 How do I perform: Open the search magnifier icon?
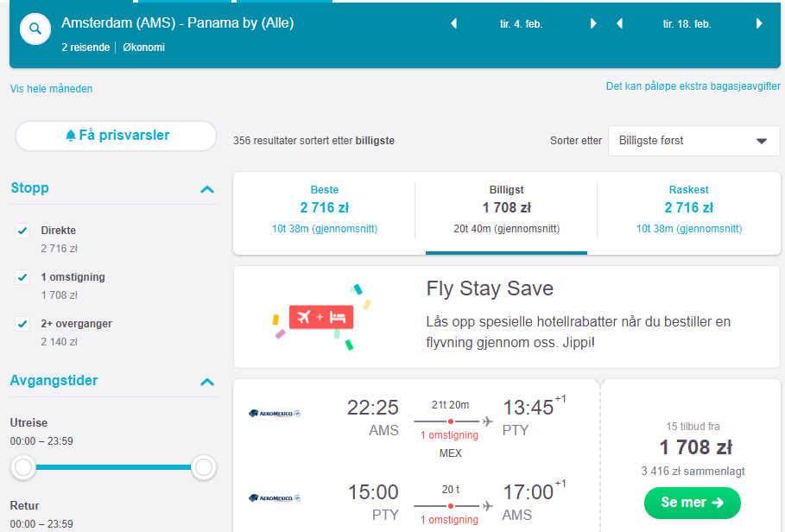(35, 29)
